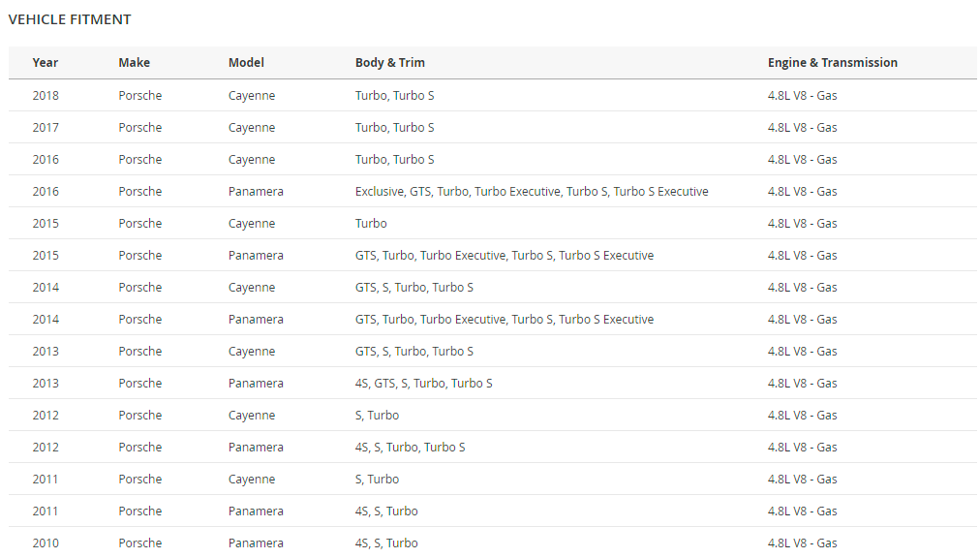Click the 2010 Panamera year cell
Screen dimensions: 980x558
[46, 543]
